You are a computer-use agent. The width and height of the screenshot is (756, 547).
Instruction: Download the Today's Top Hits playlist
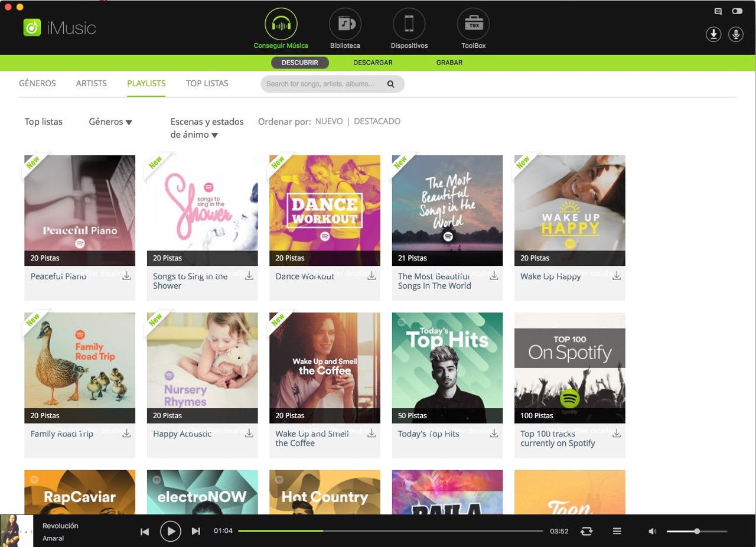pos(494,434)
